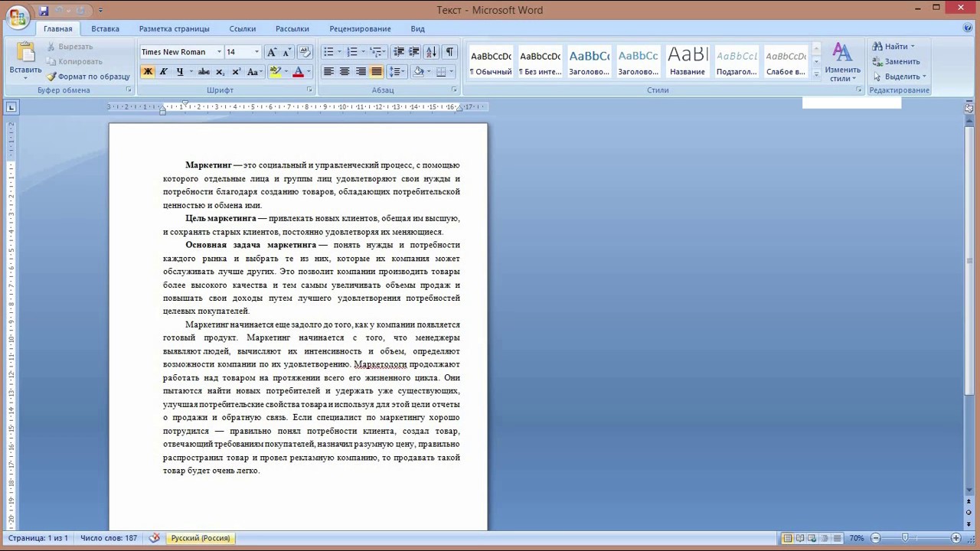
Task: Click the zoom slider handle
Action: click(905, 538)
